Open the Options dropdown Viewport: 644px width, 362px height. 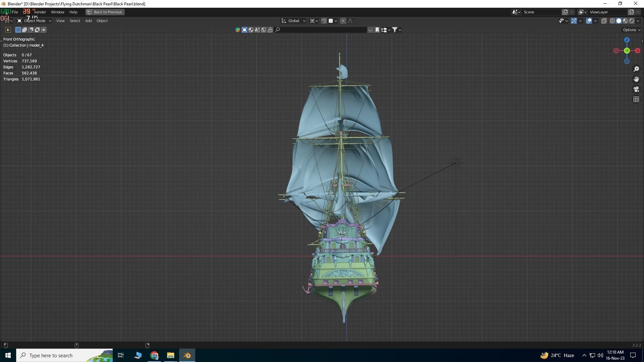tap(632, 30)
